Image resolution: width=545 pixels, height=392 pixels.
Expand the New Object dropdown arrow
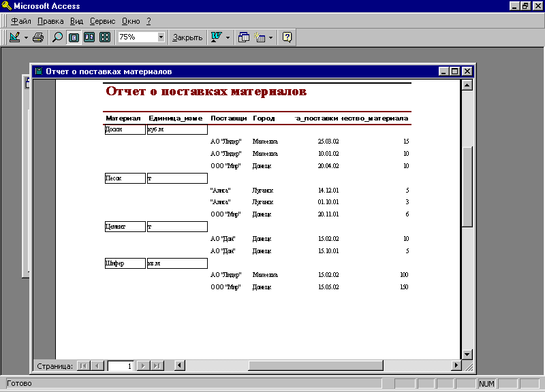tap(270, 37)
